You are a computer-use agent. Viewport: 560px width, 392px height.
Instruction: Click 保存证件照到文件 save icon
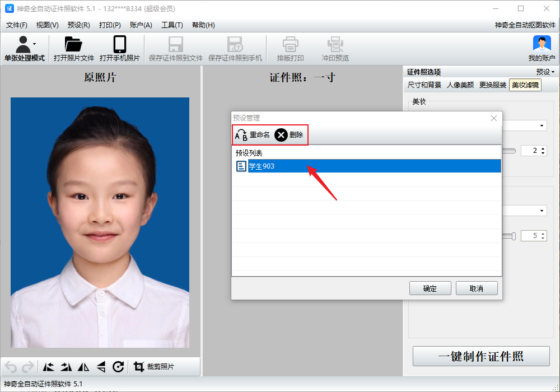[x=176, y=45]
